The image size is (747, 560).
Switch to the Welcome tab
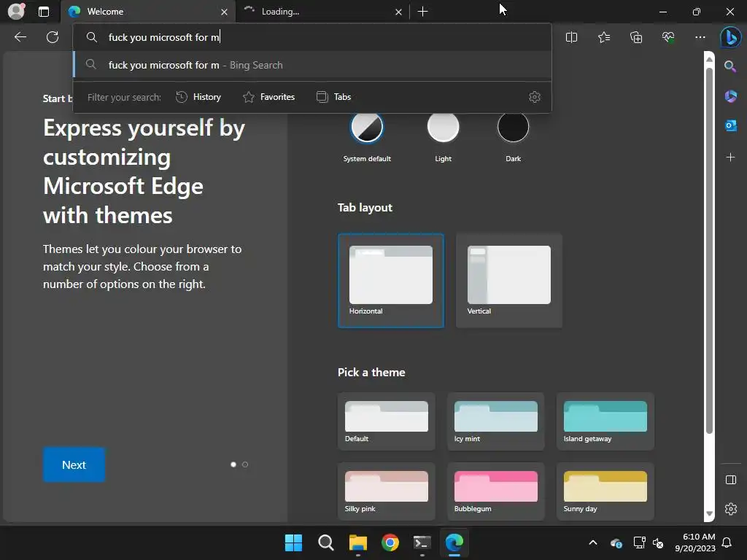(x=147, y=12)
